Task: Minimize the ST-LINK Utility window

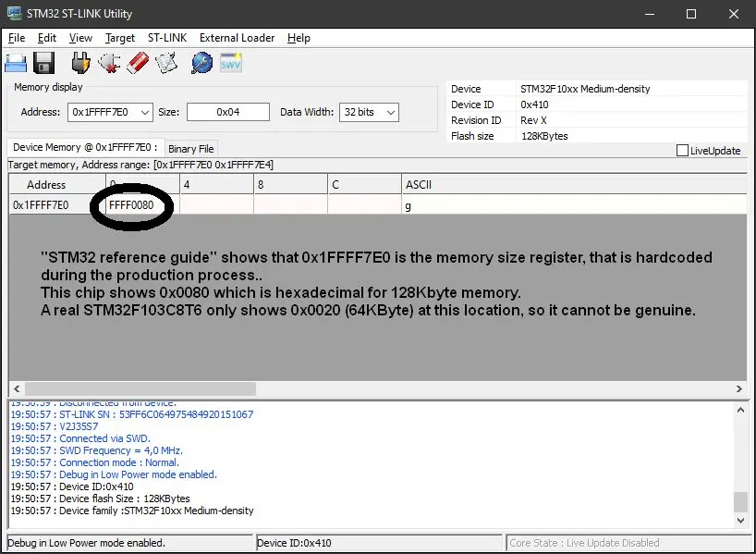Action: pos(650,14)
